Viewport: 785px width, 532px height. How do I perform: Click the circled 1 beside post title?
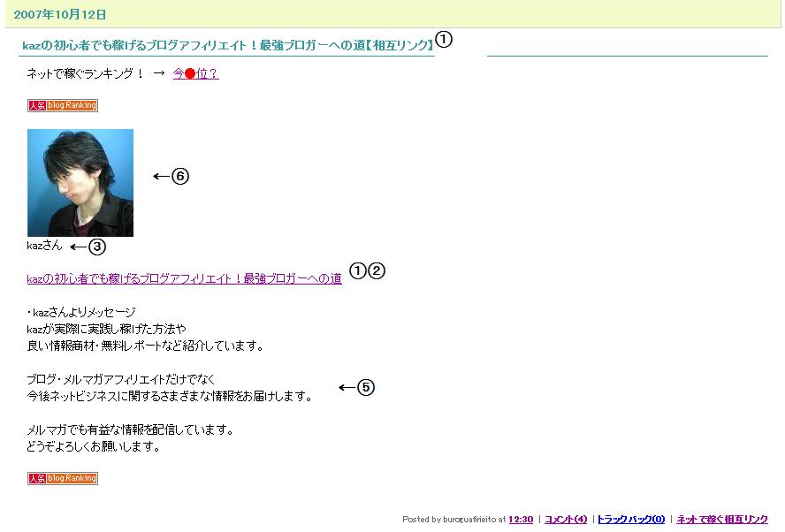(x=444, y=39)
